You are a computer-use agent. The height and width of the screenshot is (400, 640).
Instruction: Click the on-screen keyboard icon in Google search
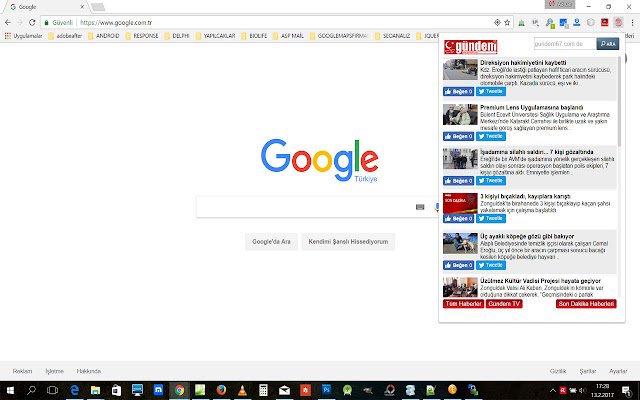point(420,207)
